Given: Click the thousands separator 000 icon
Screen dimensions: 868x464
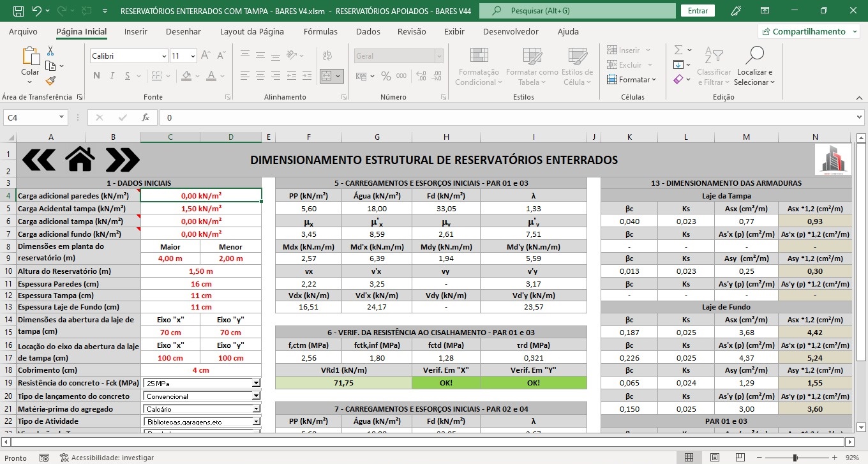Looking at the screenshot, I should tap(403, 76).
